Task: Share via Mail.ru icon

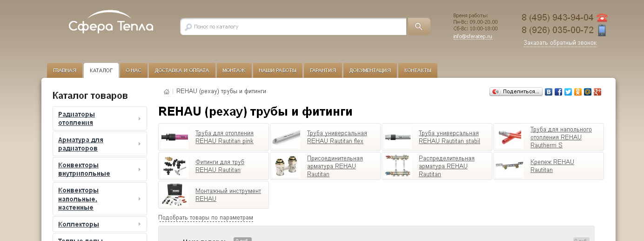Action: pos(588,92)
